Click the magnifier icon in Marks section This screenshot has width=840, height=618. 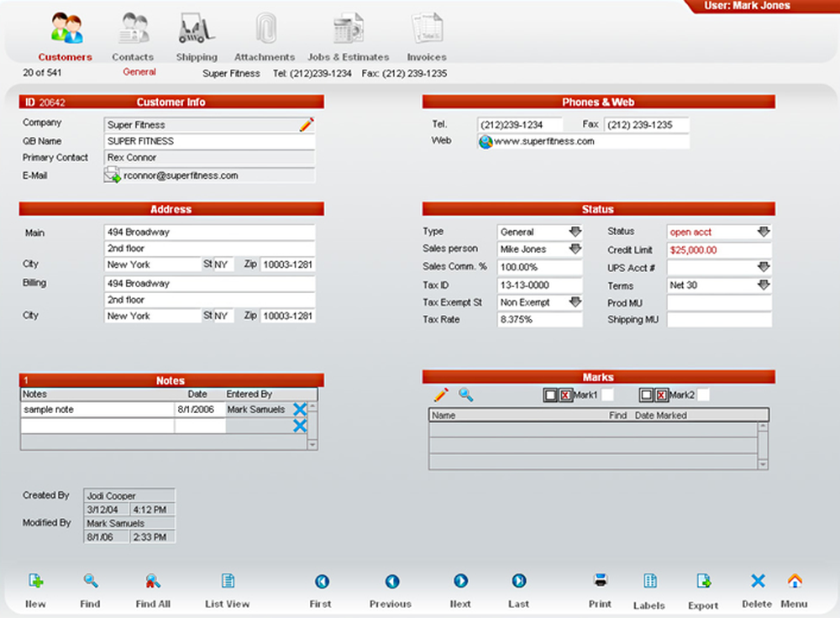click(465, 395)
